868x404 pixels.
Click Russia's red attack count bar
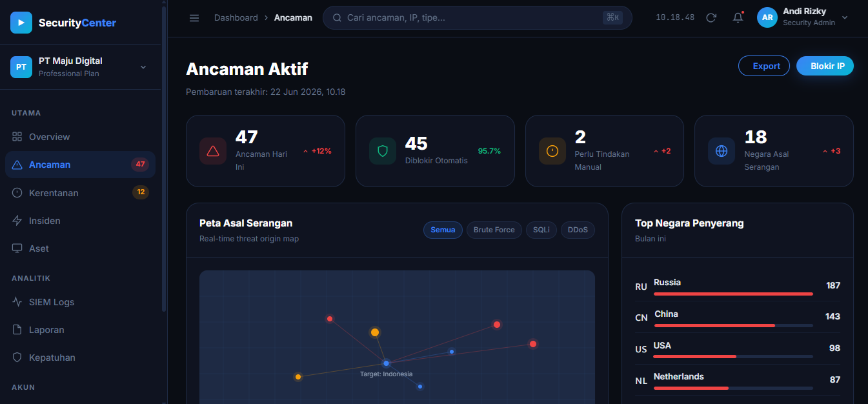[733, 294]
